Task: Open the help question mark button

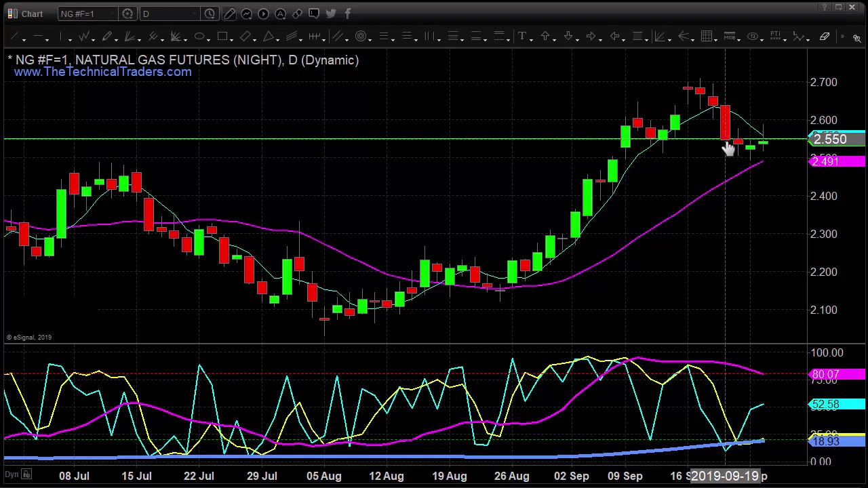Action: [x=825, y=7]
